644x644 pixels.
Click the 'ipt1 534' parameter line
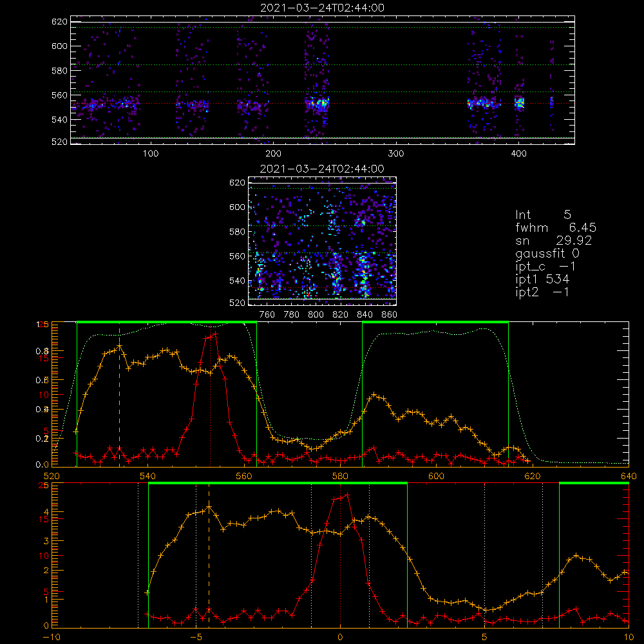542,279
